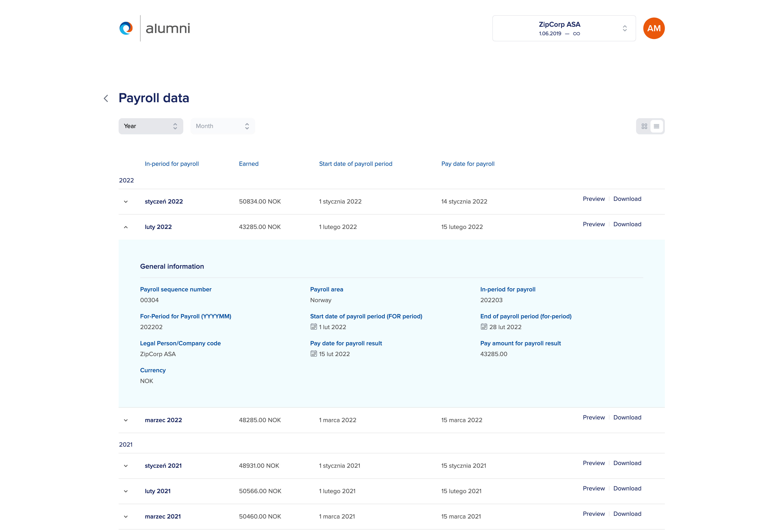Expand the styczeń 2022 row
Viewport: 783px width, 532px height.
[x=126, y=202]
